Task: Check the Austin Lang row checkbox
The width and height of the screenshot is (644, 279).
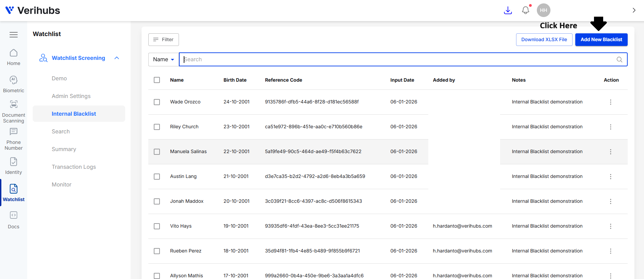Action: pyautogui.click(x=157, y=177)
